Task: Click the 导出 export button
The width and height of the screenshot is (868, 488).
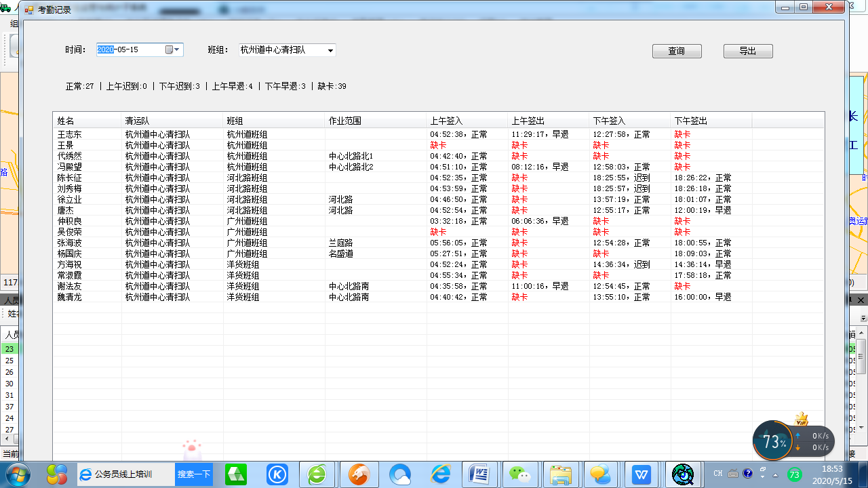Action: click(x=747, y=51)
